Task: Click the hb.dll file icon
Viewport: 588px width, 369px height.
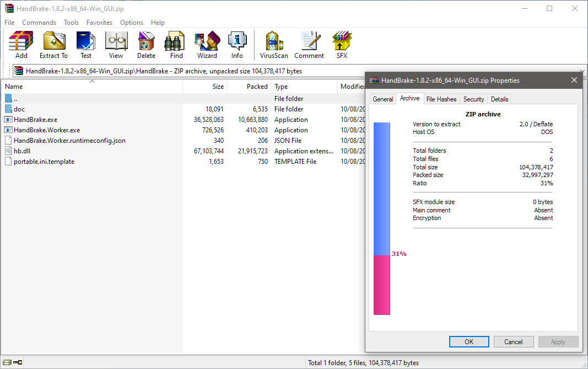Action: coord(9,151)
